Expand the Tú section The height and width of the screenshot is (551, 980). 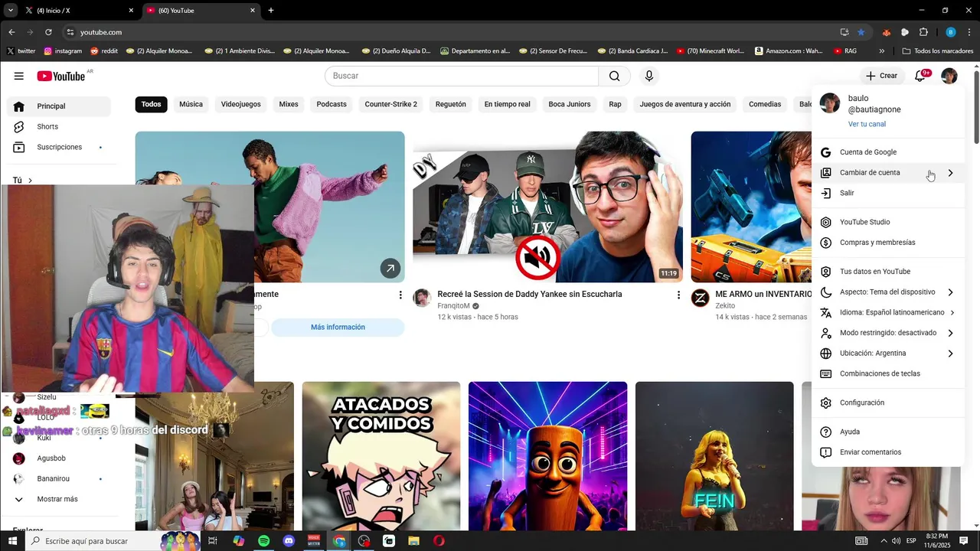[23, 181]
